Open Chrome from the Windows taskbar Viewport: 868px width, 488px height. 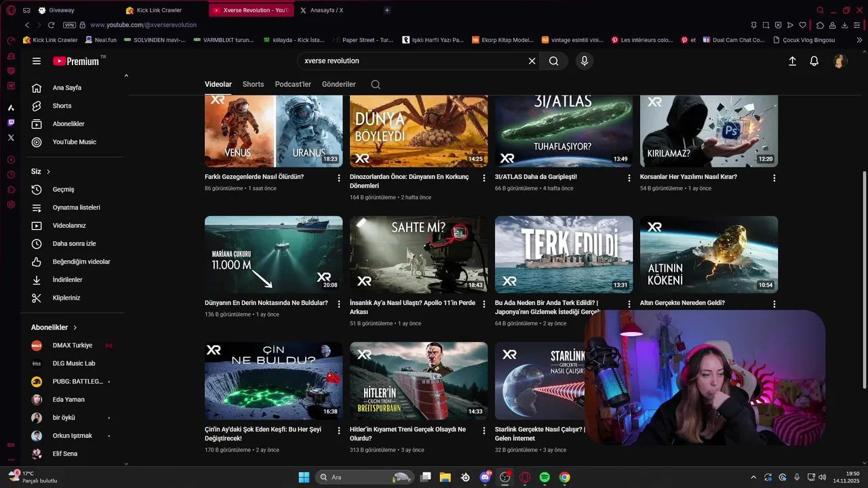pos(565,477)
